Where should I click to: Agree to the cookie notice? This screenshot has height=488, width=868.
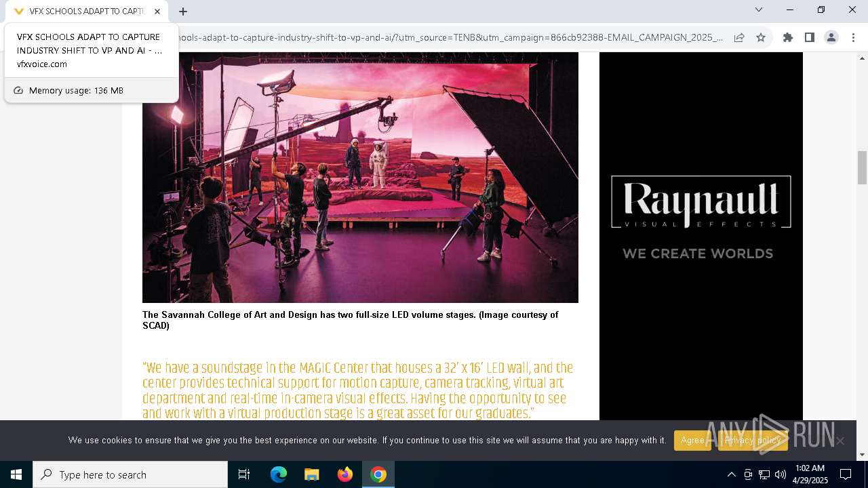pyautogui.click(x=692, y=441)
